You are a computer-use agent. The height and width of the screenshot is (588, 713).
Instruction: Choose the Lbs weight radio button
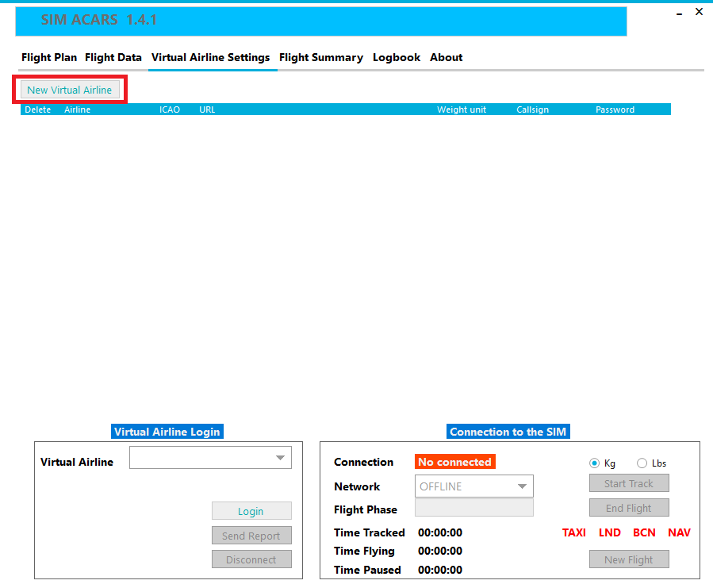(x=642, y=463)
